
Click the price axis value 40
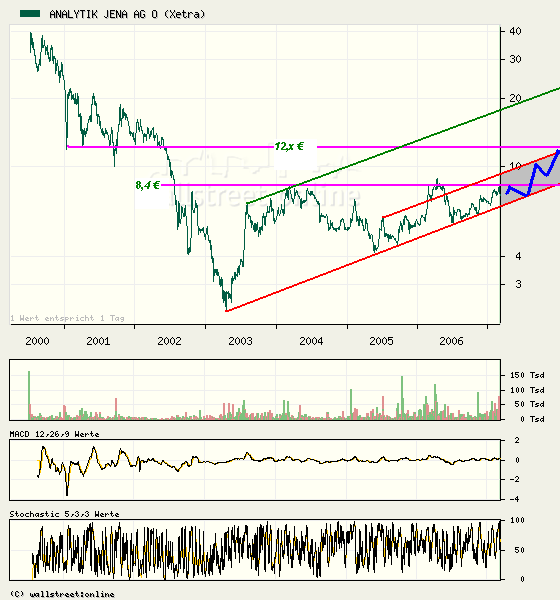[515, 31]
